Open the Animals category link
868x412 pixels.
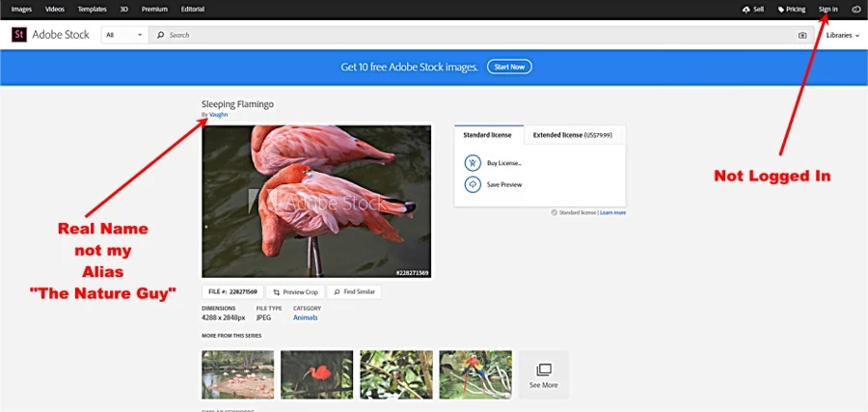coord(306,317)
